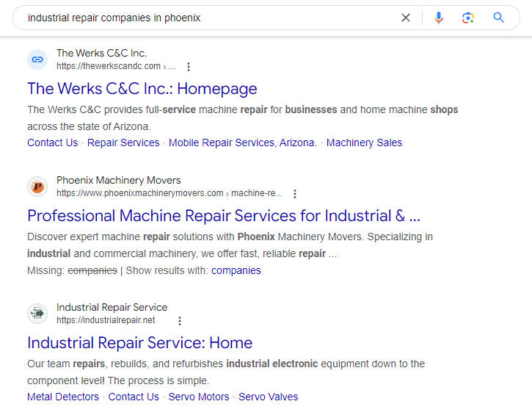This screenshot has height=415, width=532.
Task: Click the blue magnifier search icon
Action: 499,18
